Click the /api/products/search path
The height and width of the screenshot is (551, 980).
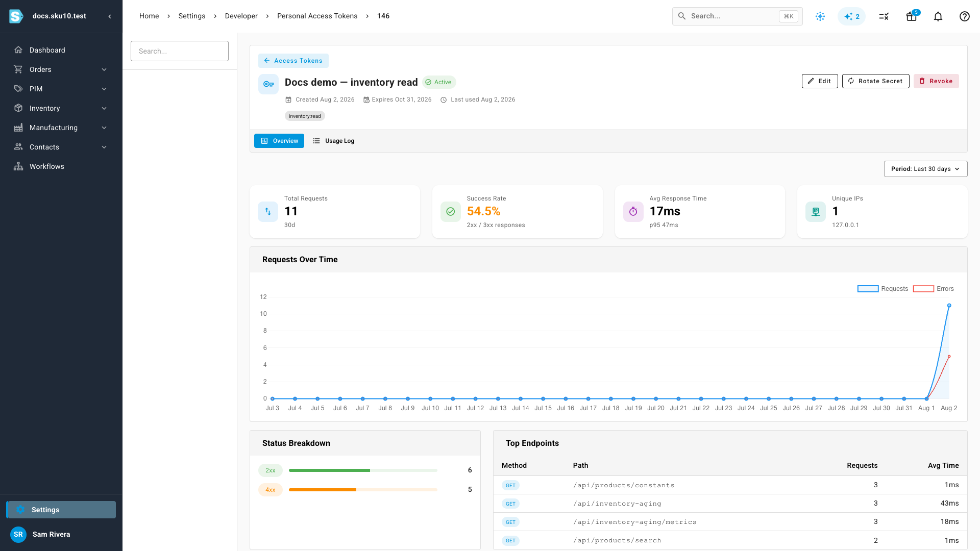pyautogui.click(x=617, y=540)
